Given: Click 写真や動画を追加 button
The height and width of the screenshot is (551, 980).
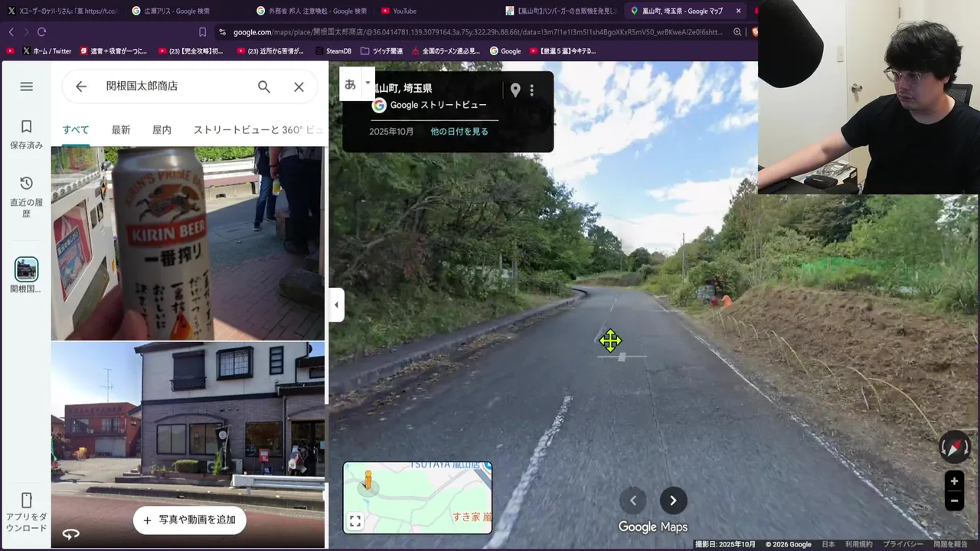Looking at the screenshot, I should click(x=189, y=520).
